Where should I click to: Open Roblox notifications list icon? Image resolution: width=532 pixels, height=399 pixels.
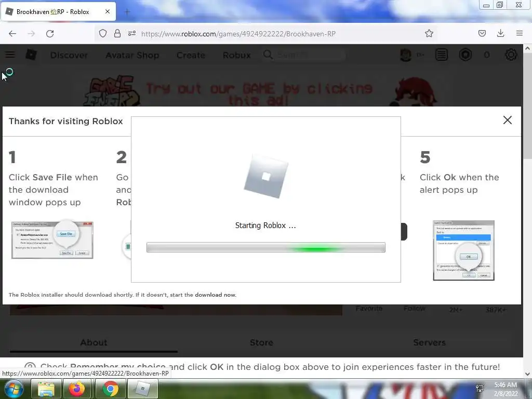pyautogui.click(x=442, y=55)
